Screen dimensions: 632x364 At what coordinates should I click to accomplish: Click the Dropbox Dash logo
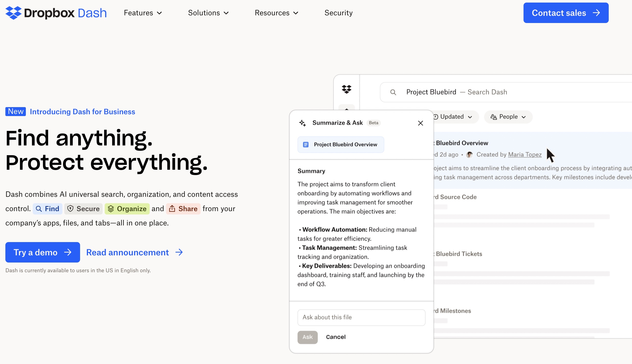(56, 13)
